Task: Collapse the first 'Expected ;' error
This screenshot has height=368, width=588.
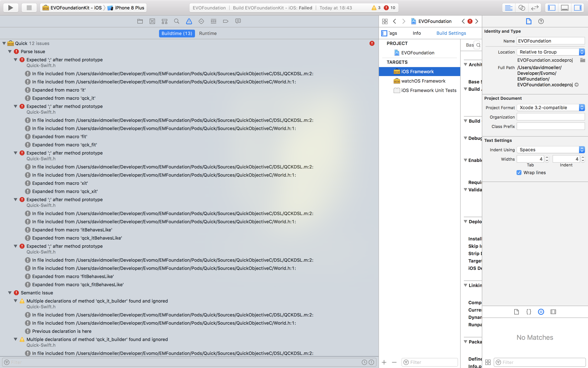Action: coord(16,60)
